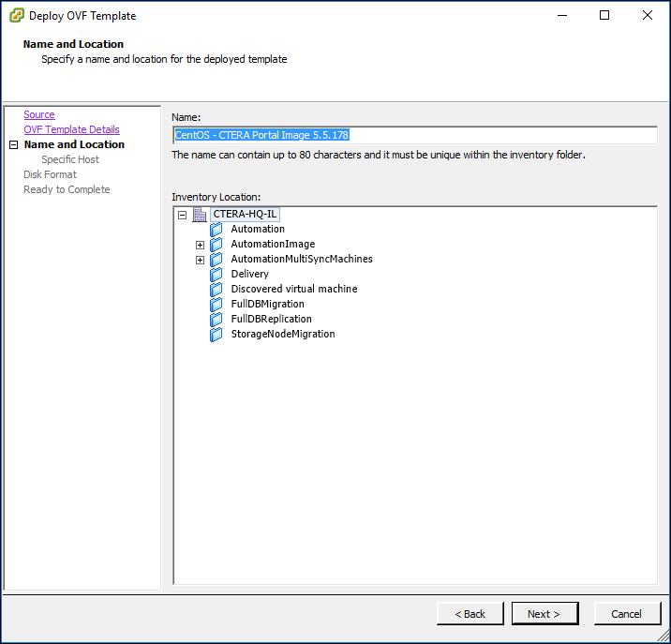Image resolution: width=671 pixels, height=644 pixels.
Task: Select the AutomationMultiSyncMachines folder
Action: tap(302, 259)
